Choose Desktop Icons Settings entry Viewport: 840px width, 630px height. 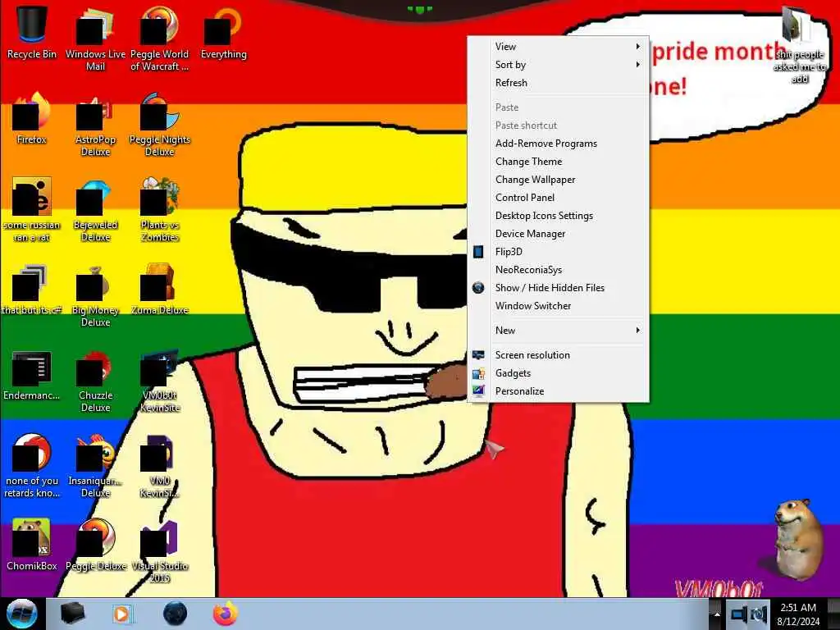558,216
